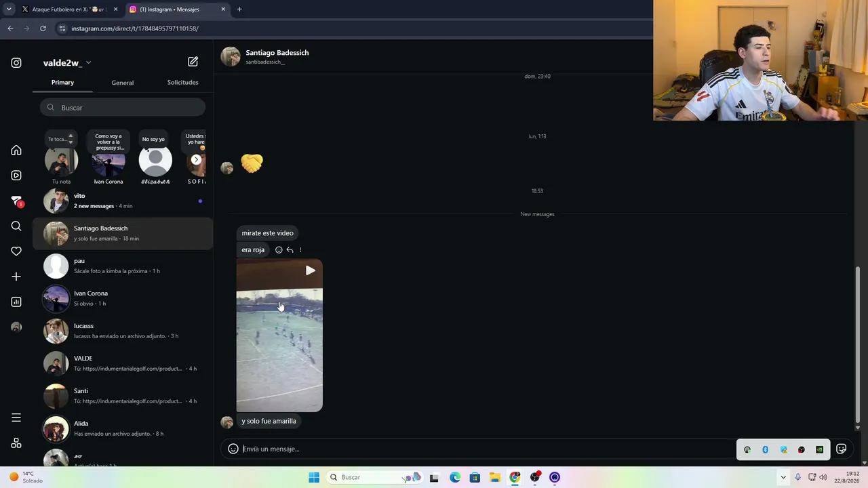868x488 pixels.
Task: Open site information icon in address bar
Action: click(62, 28)
